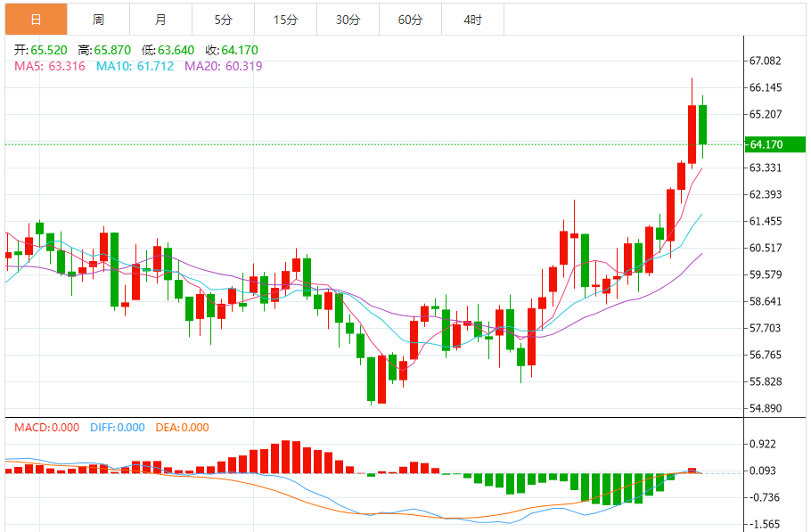811x532 pixels.
Task: Show the 60分 chart tab
Action: point(410,20)
